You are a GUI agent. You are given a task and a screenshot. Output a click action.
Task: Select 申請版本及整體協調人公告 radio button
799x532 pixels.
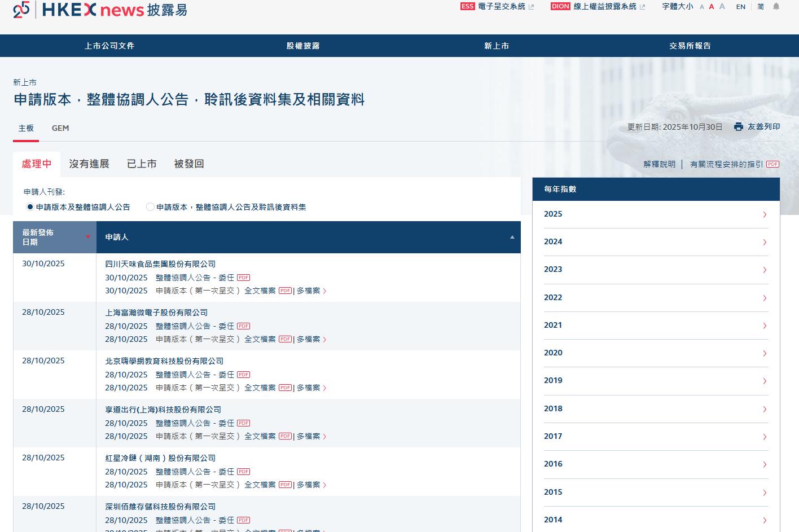pos(30,207)
